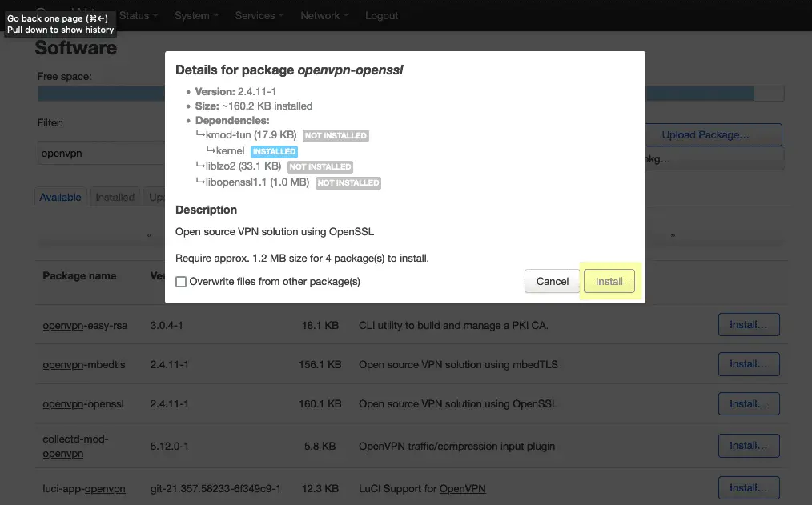Click version 3.0.4-1 in the table
The height and width of the screenshot is (505, 812).
[x=167, y=326]
